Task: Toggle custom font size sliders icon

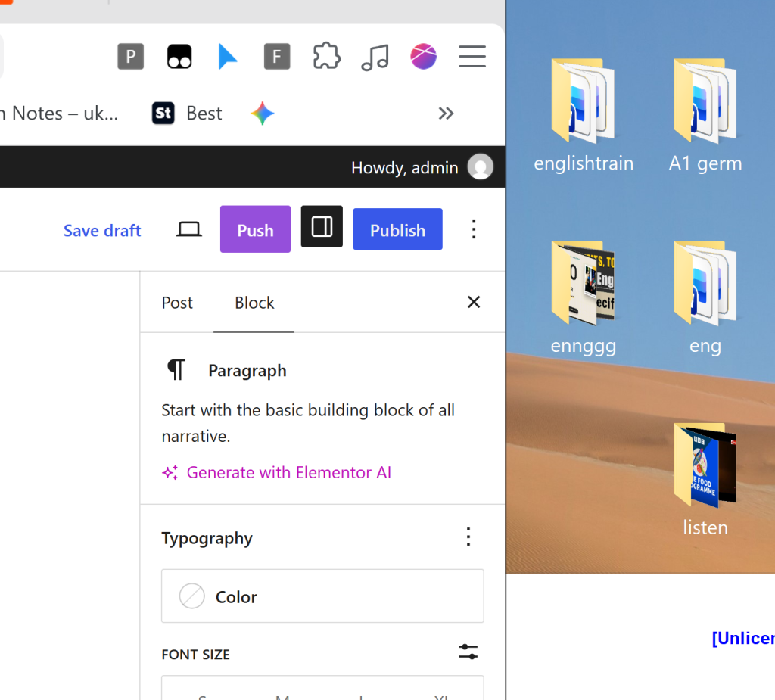Action: (x=468, y=652)
